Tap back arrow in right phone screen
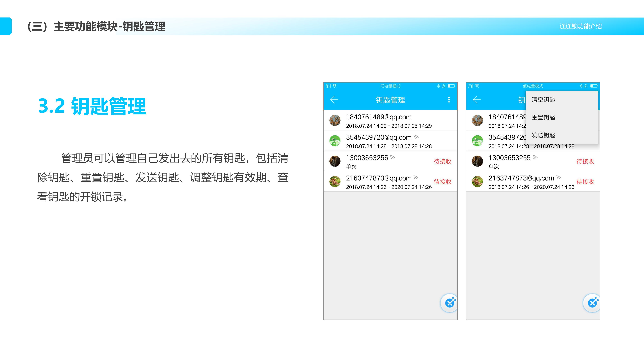 click(477, 100)
